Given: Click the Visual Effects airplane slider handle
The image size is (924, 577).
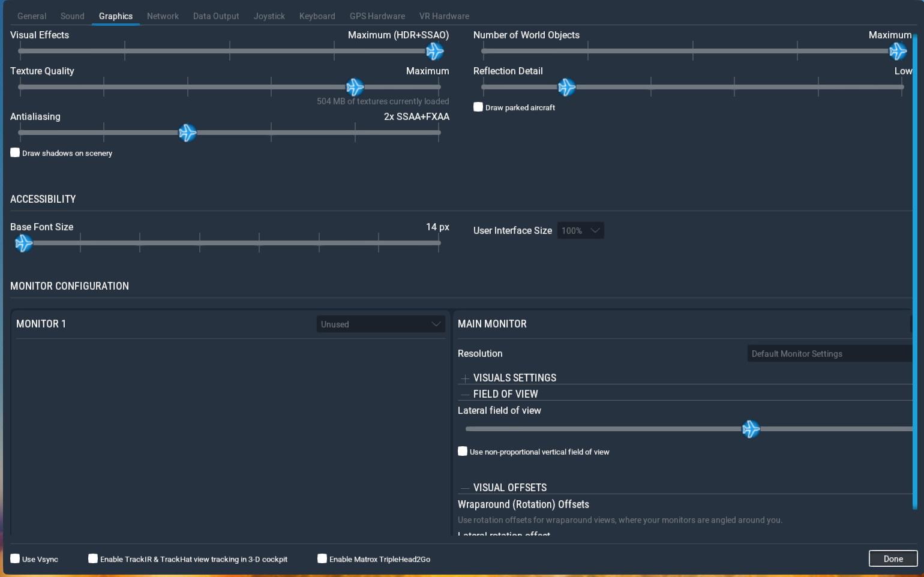Looking at the screenshot, I should [x=434, y=52].
